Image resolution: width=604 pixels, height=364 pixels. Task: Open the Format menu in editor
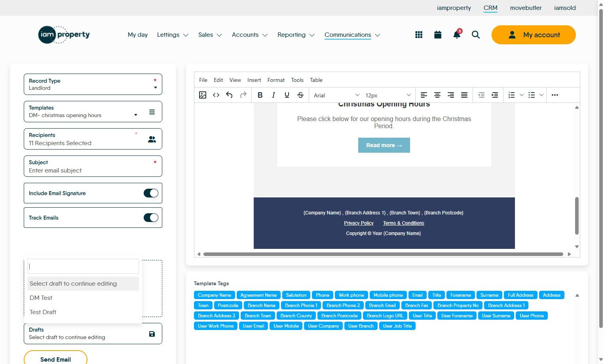pyautogui.click(x=276, y=80)
